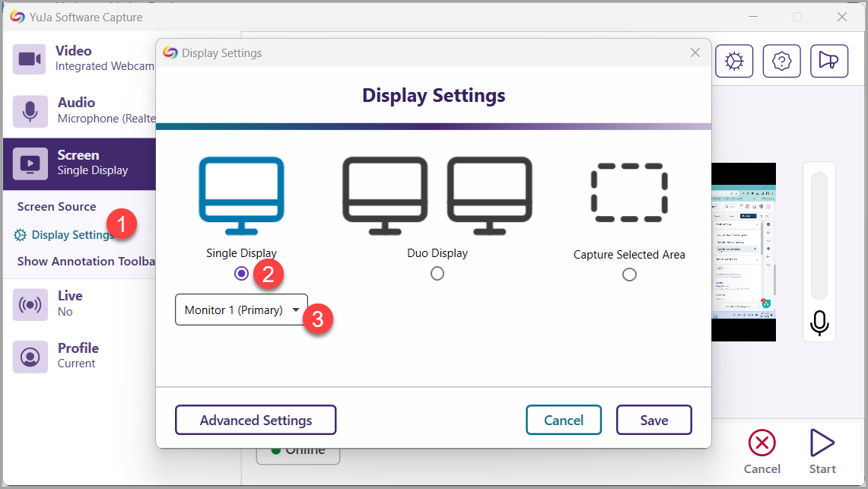Open Advanced Settings
The width and height of the screenshot is (868, 489).
256,420
